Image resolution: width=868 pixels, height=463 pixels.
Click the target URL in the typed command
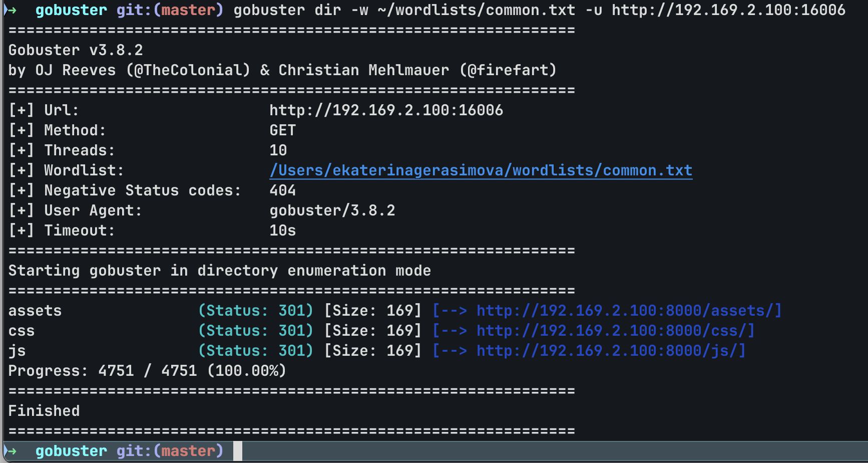728,10
